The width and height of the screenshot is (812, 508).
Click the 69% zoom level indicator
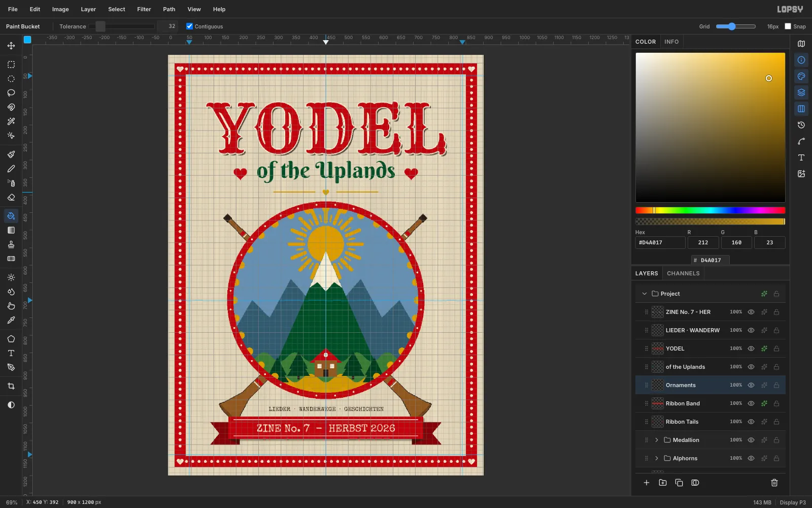tap(12, 502)
